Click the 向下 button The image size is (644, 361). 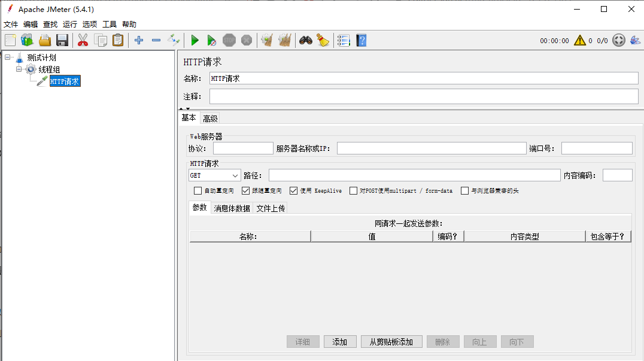point(517,342)
